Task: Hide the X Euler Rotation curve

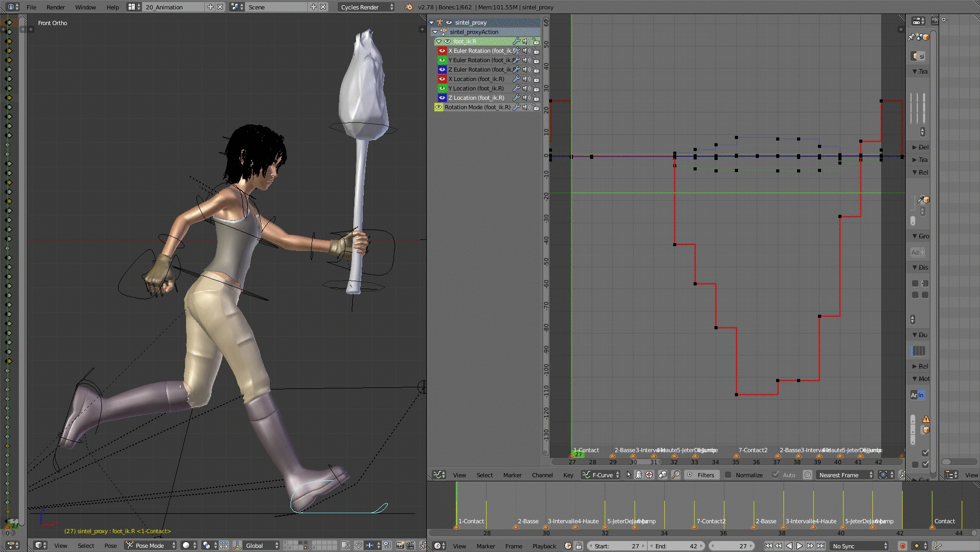Action: point(442,51)
